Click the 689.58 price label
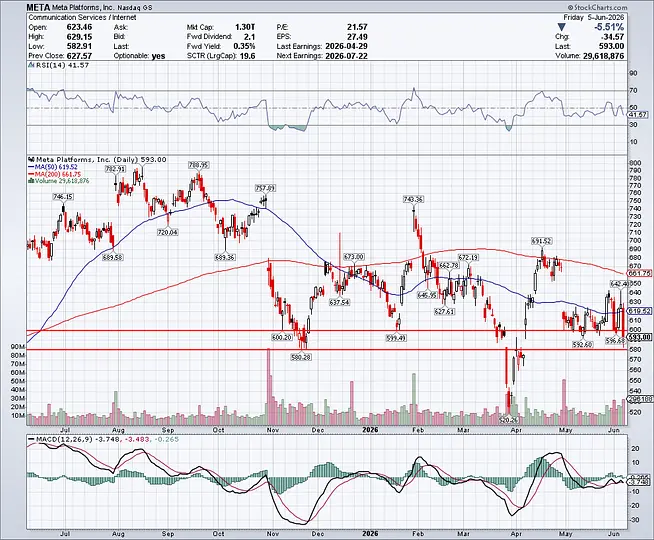 pyautogui.click(x=113, y=258)
